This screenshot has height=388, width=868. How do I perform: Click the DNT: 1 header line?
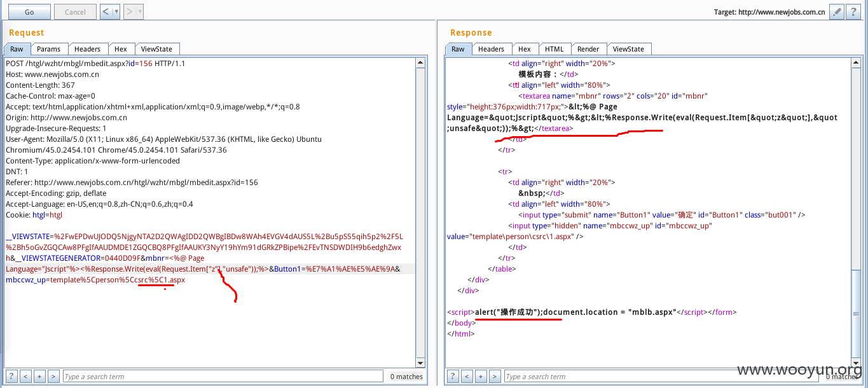coord(17,172)
